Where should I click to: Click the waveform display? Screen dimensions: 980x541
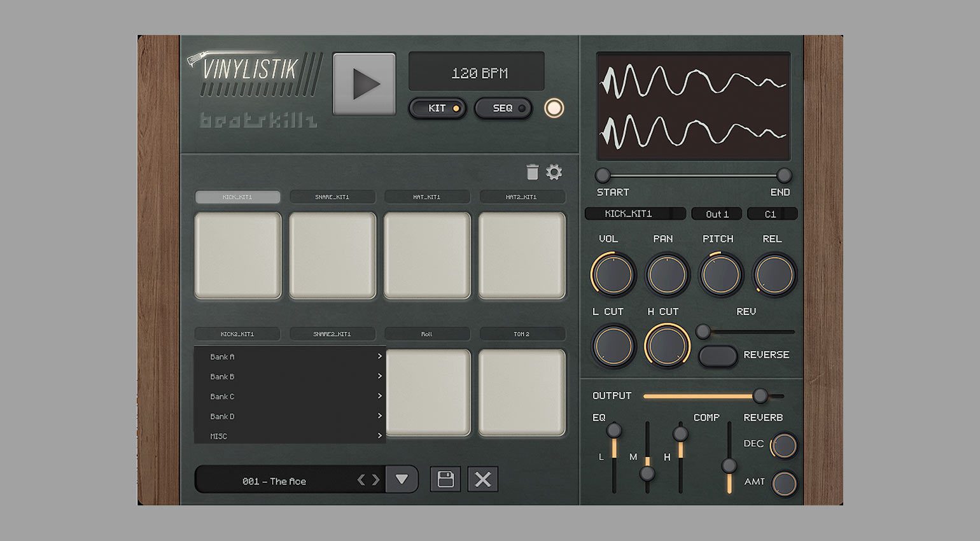694,106
